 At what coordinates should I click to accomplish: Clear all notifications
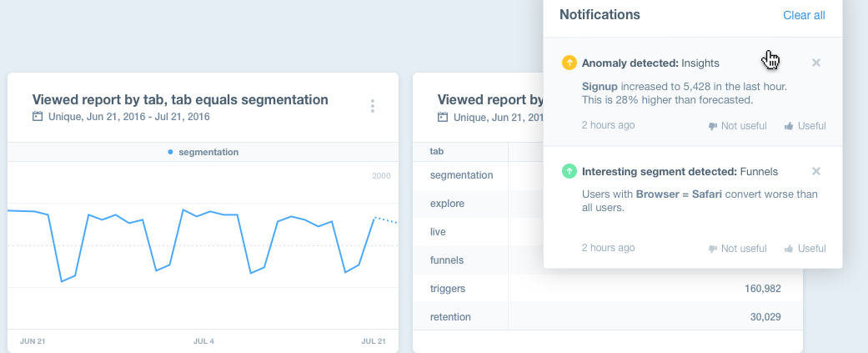804,15
